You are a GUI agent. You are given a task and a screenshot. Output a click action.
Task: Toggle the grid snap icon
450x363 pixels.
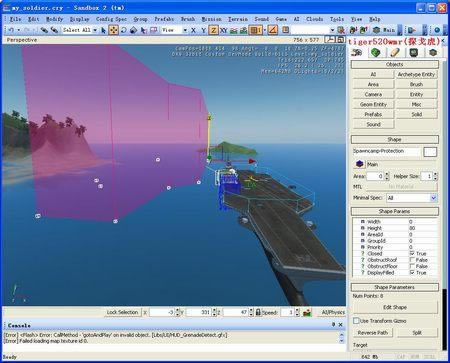click(x=256, y=30)
